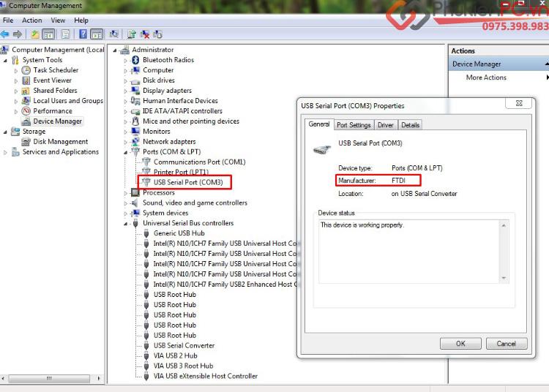The image size is (549, 392).
Task: Expand the Services and Applications node
Action: 6,152
